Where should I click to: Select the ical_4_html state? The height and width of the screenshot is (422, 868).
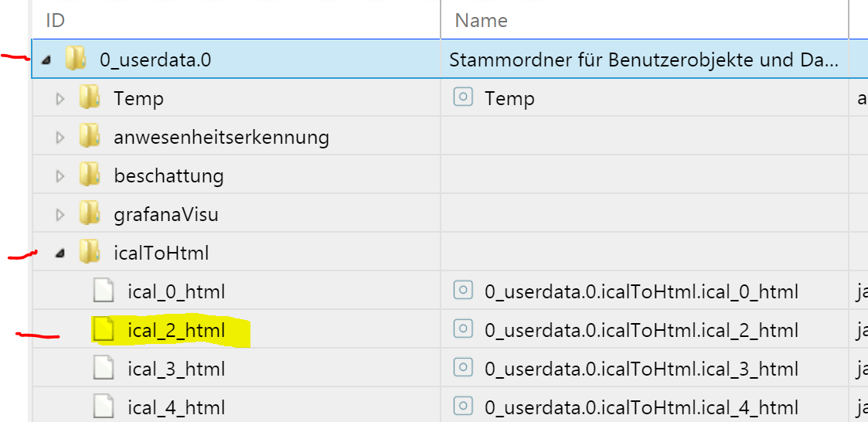(x=176, y=407)
